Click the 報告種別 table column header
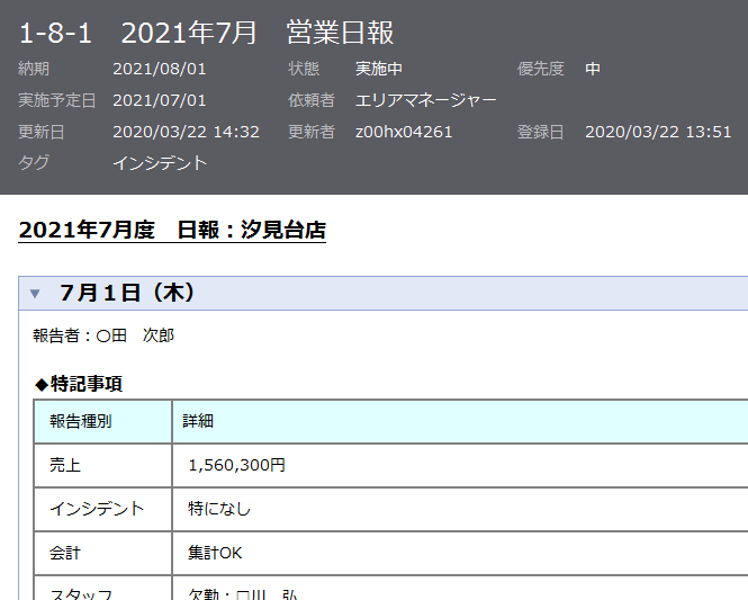 (81, 421)
